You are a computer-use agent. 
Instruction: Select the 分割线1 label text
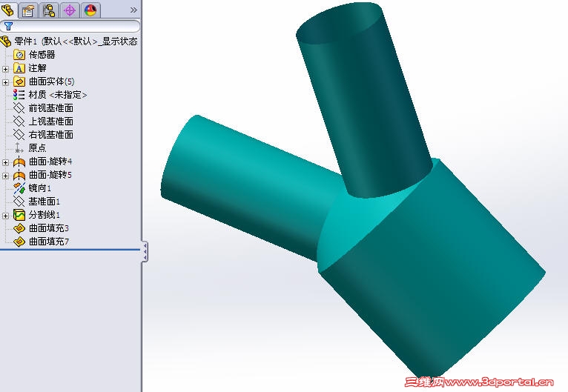click(44, 215)
